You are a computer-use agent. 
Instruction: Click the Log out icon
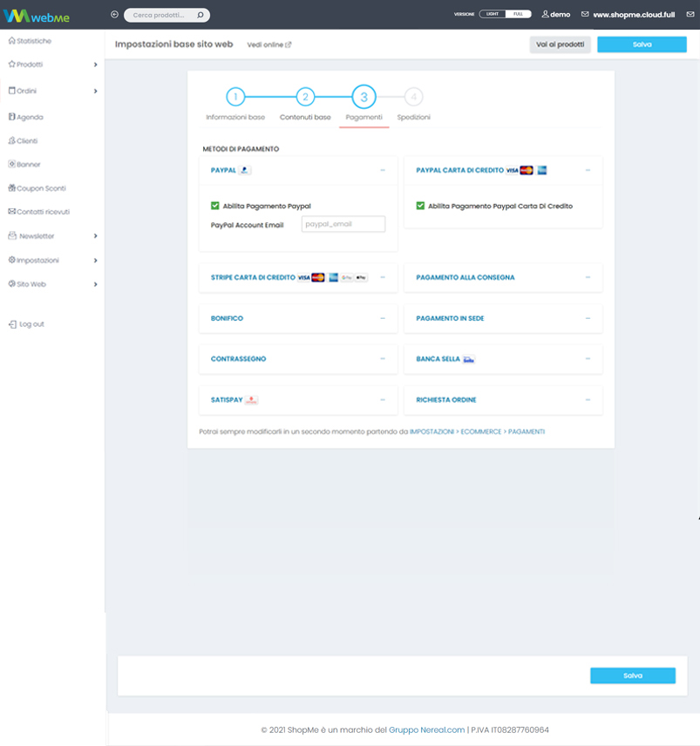coord(12,324)
